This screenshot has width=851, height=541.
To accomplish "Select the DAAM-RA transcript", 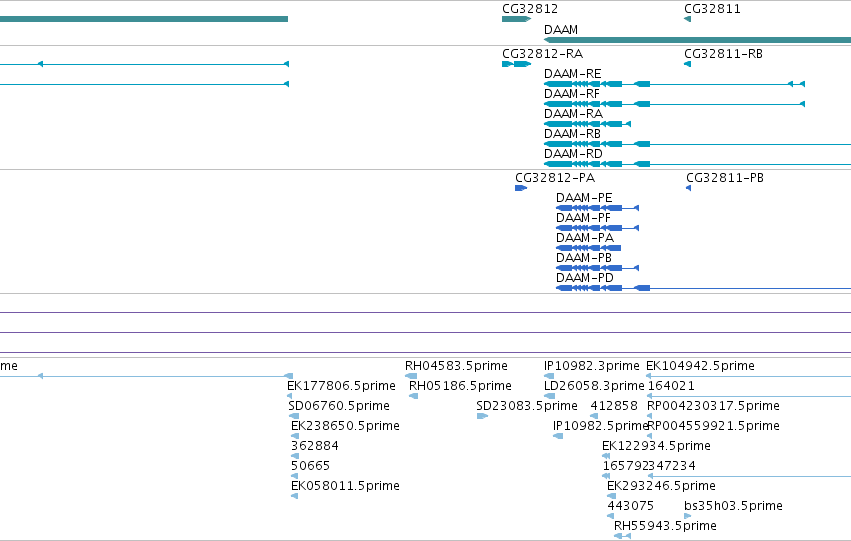I will coord(587,124).
